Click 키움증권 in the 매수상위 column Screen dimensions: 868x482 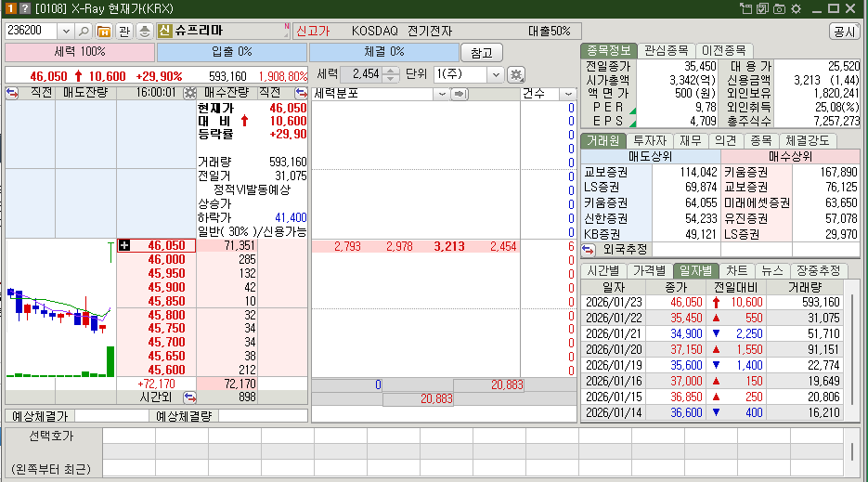pos(745,173)
